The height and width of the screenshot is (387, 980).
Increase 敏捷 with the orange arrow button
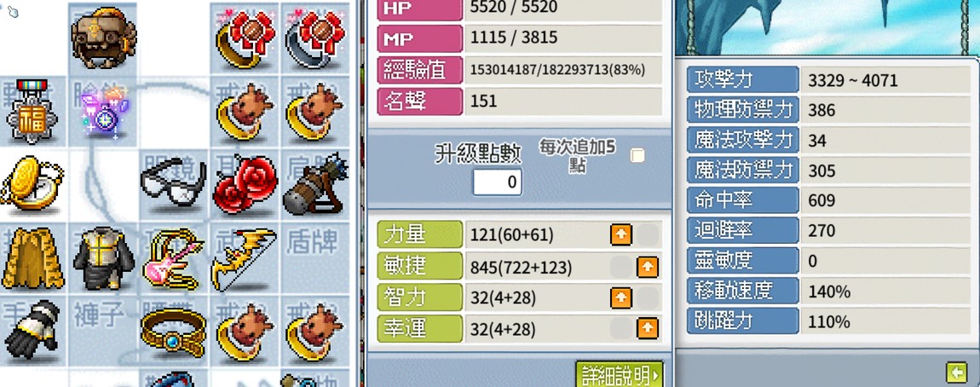[x=648, y=267]
